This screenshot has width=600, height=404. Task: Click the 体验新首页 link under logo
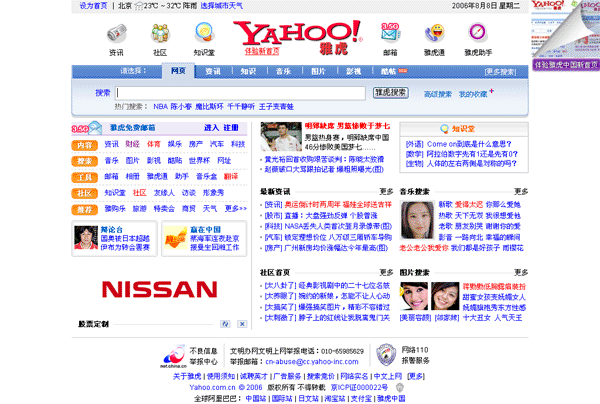tap(262, 51)
